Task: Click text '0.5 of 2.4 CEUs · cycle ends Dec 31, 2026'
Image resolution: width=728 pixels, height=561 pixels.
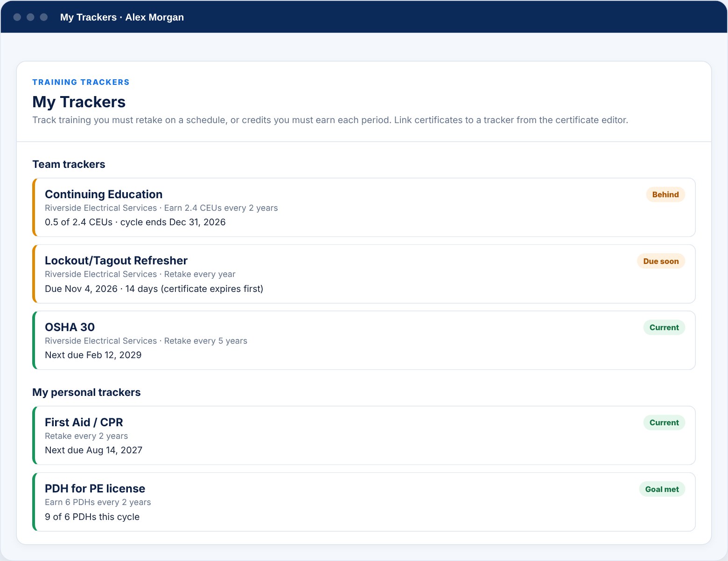Action: click(x=135, y=222)
